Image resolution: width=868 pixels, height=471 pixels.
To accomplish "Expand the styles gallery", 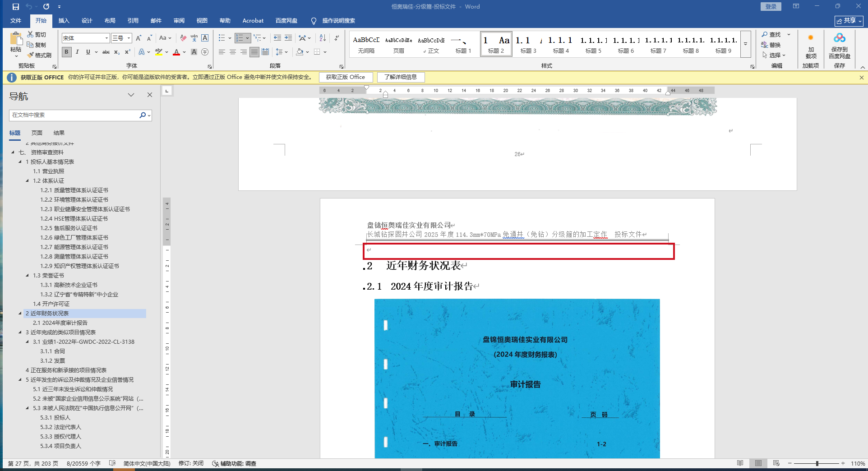I will coord(746,44).
